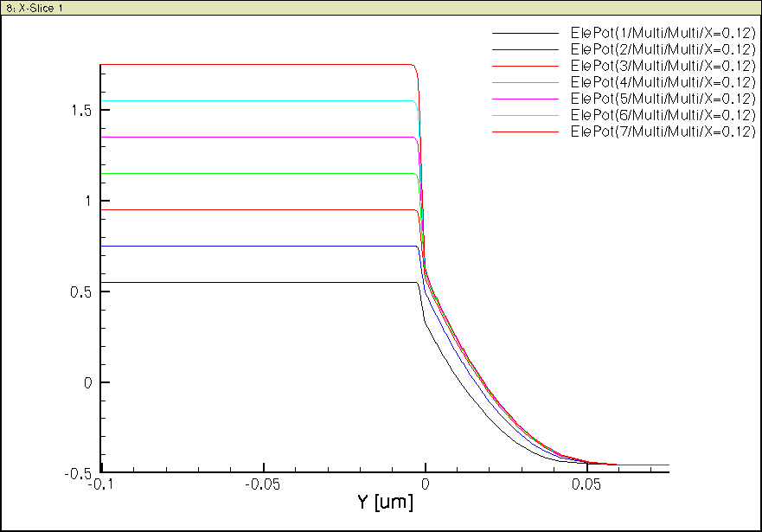Click the Y axis label 0.5
The image size is (762, 532).
(x=80, y=292)
